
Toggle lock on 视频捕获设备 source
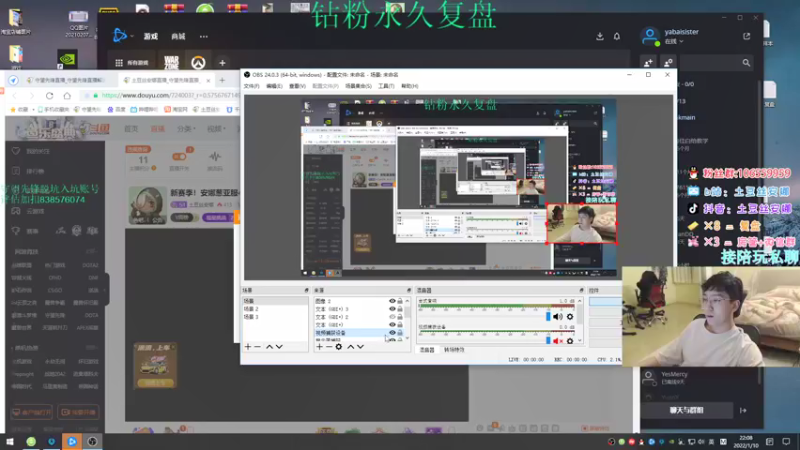pos(400,333)
